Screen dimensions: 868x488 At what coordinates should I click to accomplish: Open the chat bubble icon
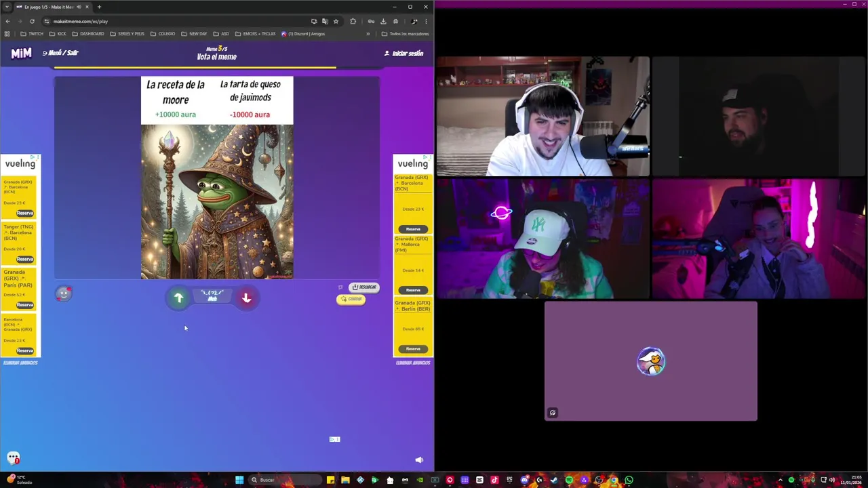pyautogui.click(x=13, y=458)
